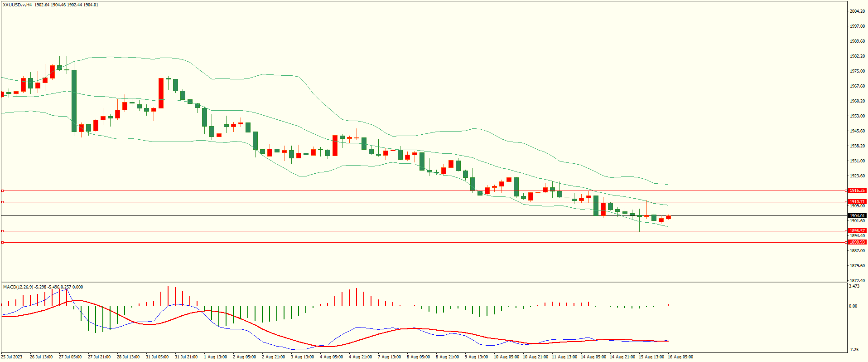This screenshot has width=868, height=362.
Task: Click the 3.473 MACD scale value
Action: 854,286
